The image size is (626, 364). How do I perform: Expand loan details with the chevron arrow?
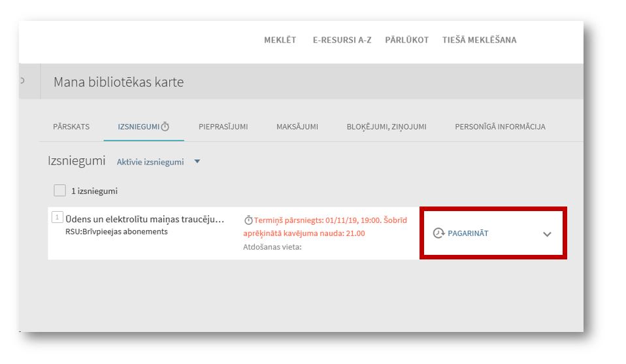click(x=547, y=234)
